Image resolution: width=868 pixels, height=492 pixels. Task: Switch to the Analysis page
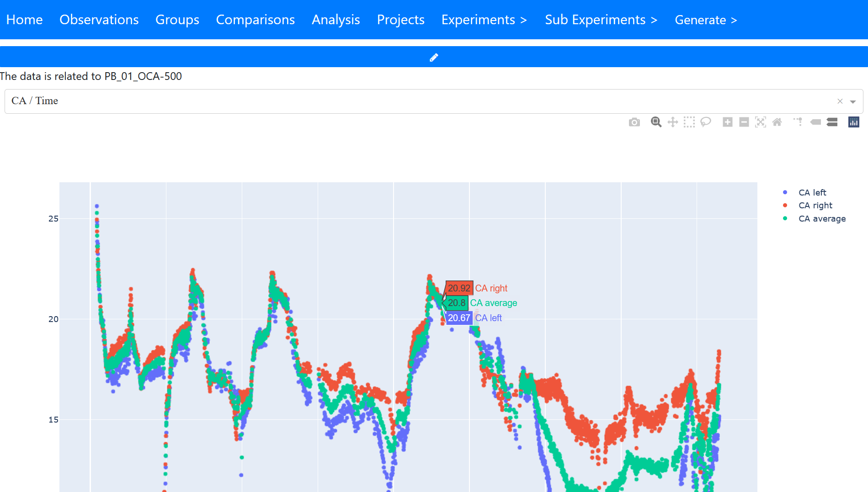pos(336,20)
